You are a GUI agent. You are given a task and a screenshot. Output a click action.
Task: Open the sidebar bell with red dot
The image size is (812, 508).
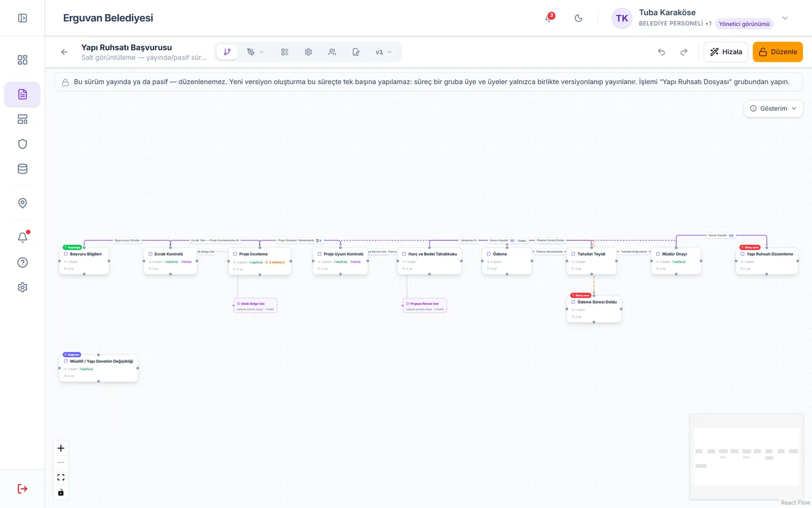tap(23, 238)
